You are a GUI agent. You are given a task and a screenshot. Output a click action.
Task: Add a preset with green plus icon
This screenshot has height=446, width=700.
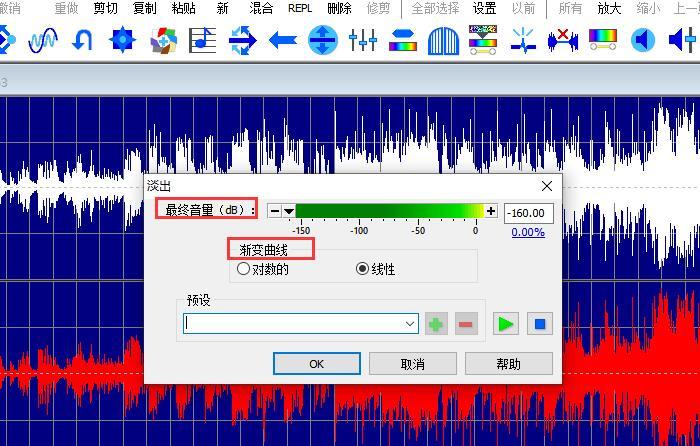pyautogui.click(x=436, y=324)
